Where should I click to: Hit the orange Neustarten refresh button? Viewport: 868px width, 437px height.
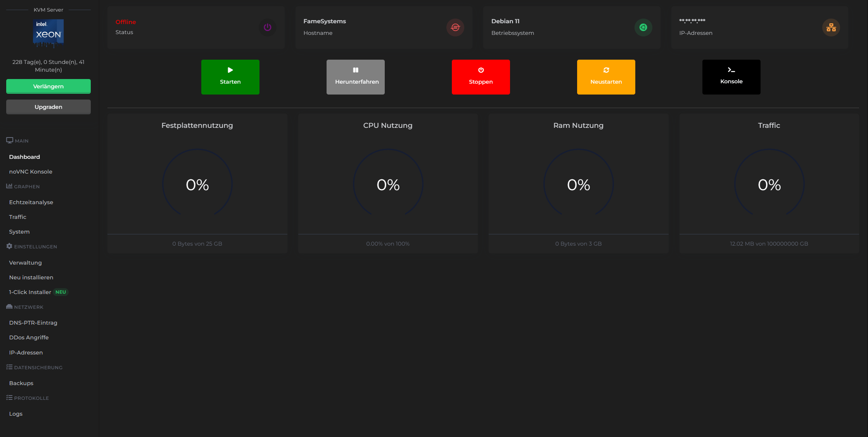[606, 77]
